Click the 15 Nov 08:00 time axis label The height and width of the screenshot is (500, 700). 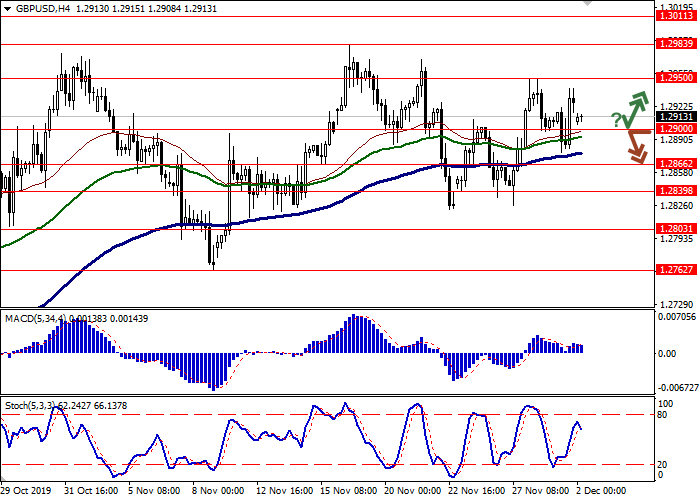348,491
